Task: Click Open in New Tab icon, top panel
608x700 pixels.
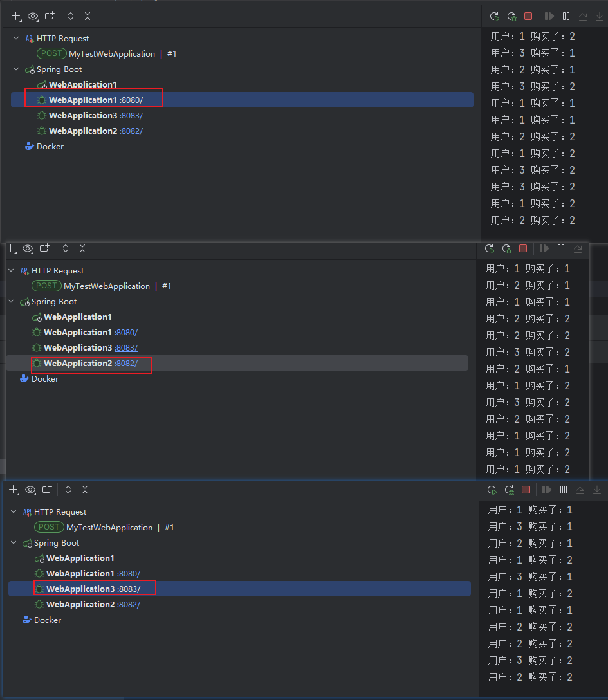Action: 50,16
